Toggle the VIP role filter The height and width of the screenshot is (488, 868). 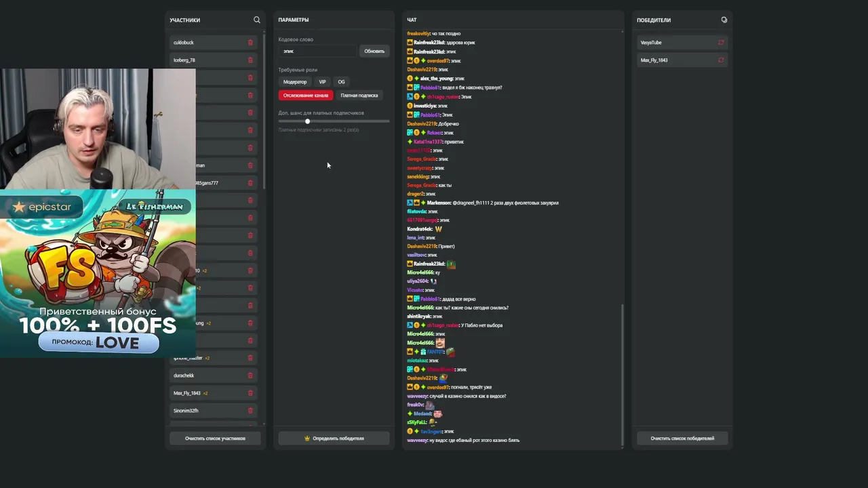322,81
